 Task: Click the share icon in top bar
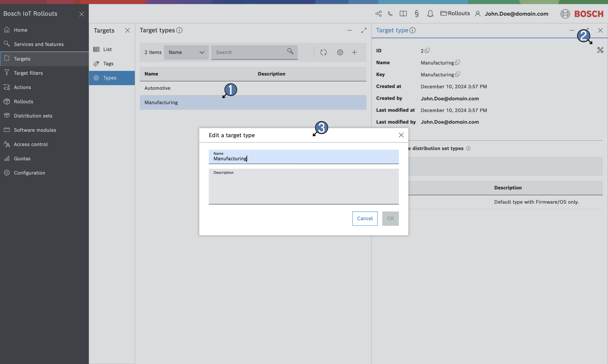tap(378, 14)
